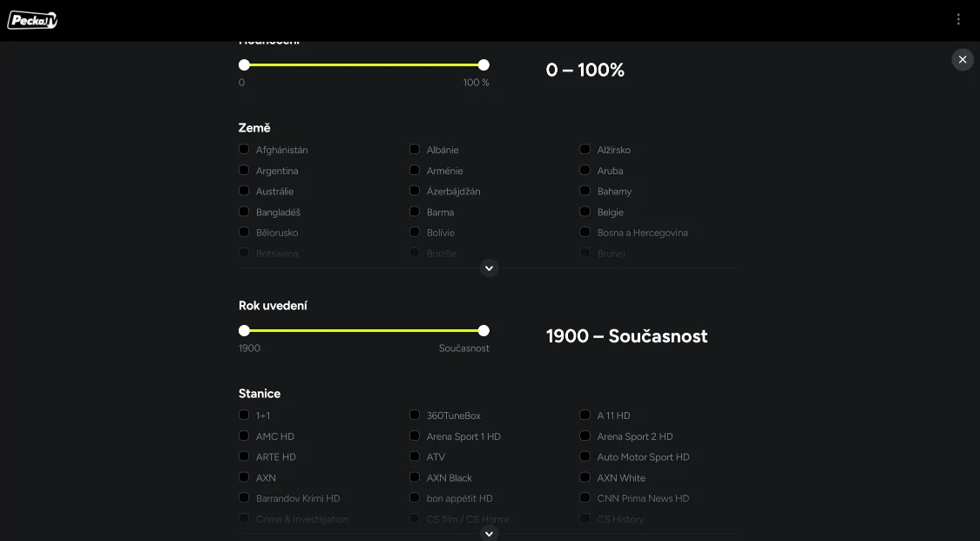Tick the ARTE HD station checkbox

(244, 456)
